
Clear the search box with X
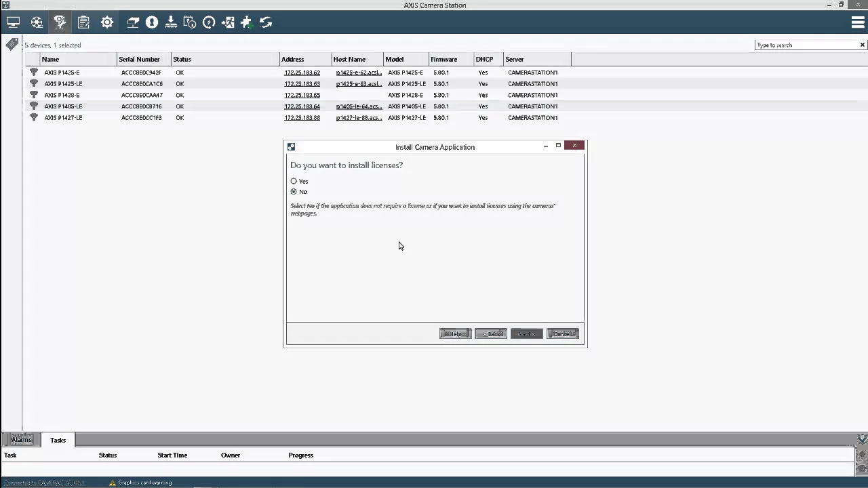point(863,45)
